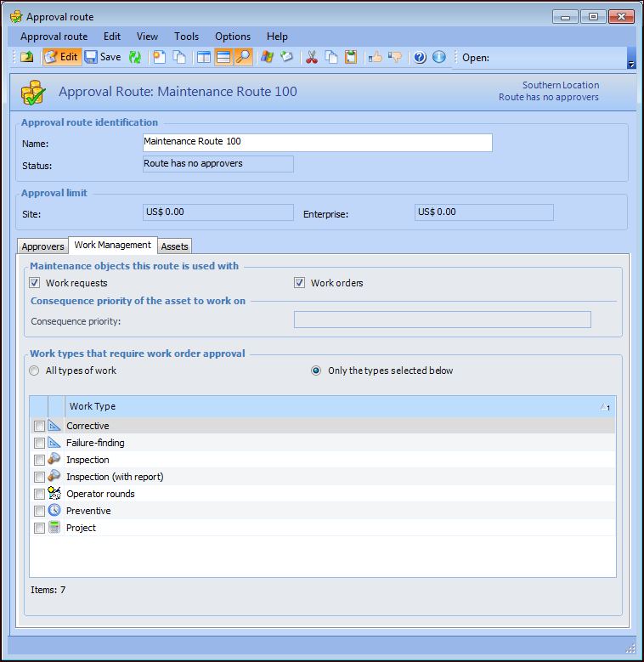The image size is (644, 662).
Task: Check Inspection (with report) checkbox
Action: click(39, 477)
